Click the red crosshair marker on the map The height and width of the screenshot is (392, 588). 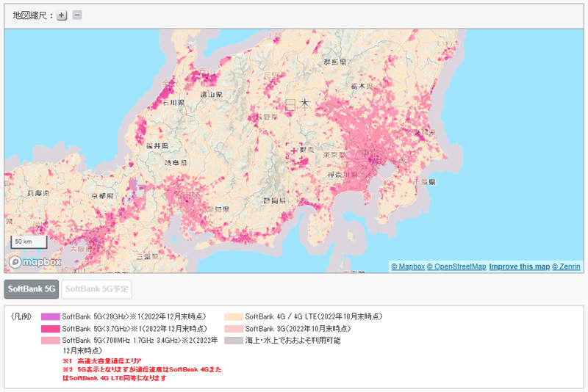click(x=294, y=151)
